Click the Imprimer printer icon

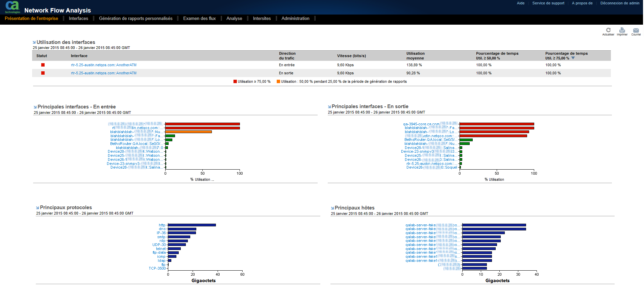click(622, 30)
